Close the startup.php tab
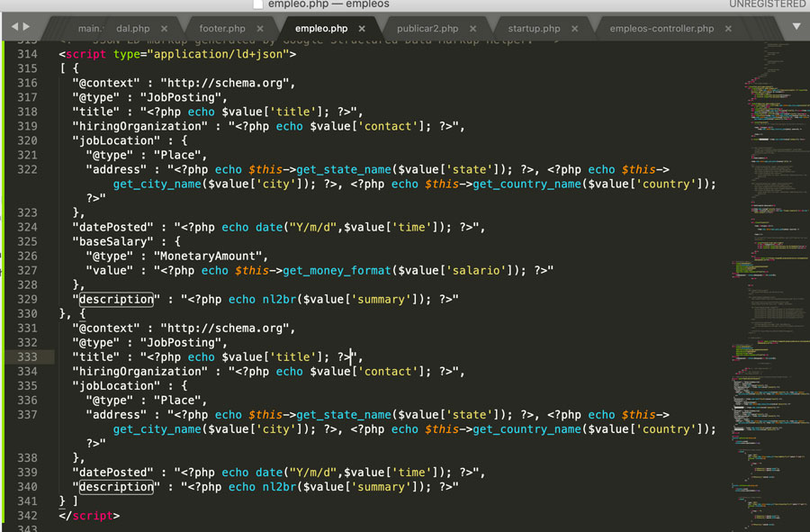The height and width of the screenshot is (532, 810). coord(574,29)
